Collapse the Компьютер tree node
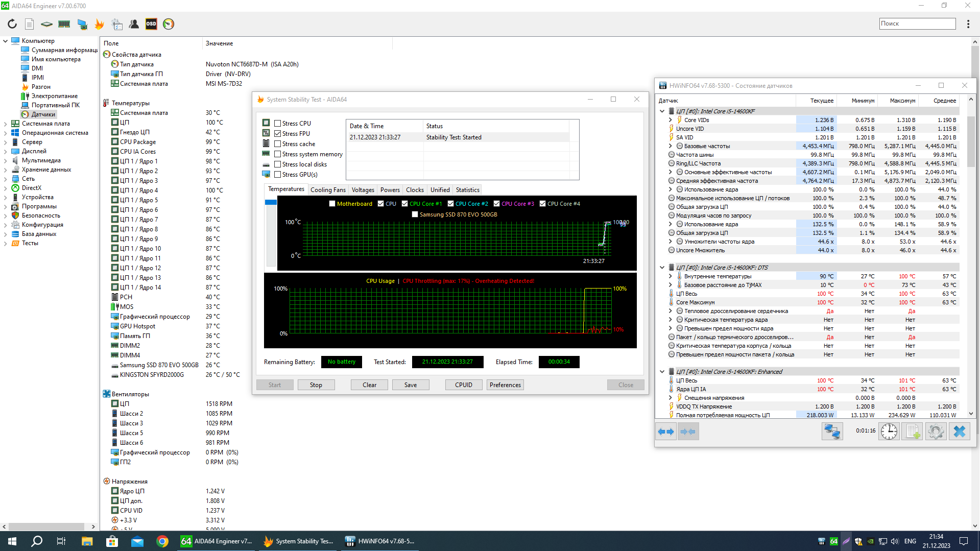The width and height of the screenshot is (980, 551). click(x=5, y=41)
